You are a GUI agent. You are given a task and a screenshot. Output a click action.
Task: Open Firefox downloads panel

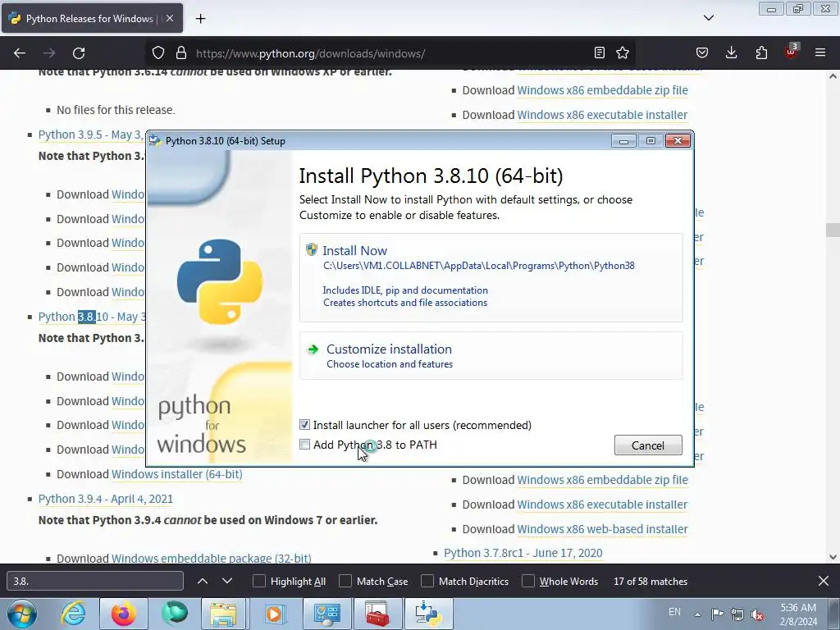coord(731,52)
